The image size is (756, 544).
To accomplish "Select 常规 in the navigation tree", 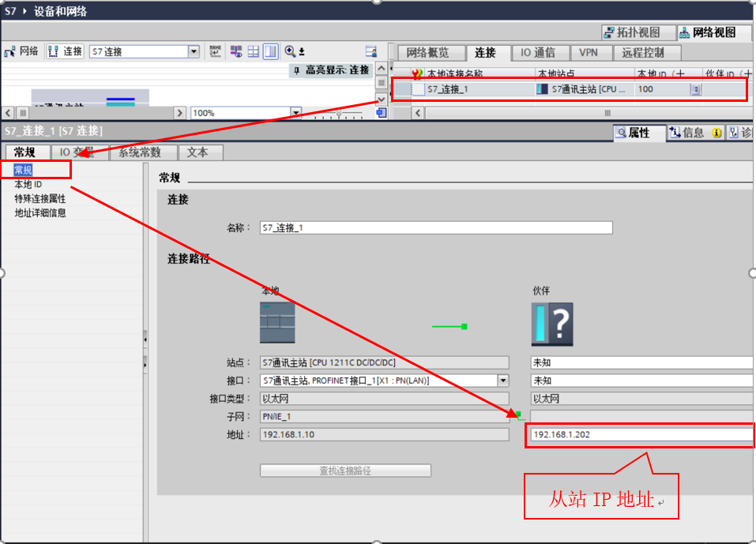I will [x=23, y=170].
